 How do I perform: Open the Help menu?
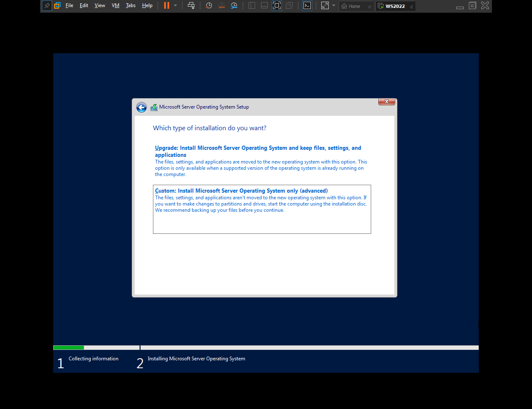tap(147, 6)
